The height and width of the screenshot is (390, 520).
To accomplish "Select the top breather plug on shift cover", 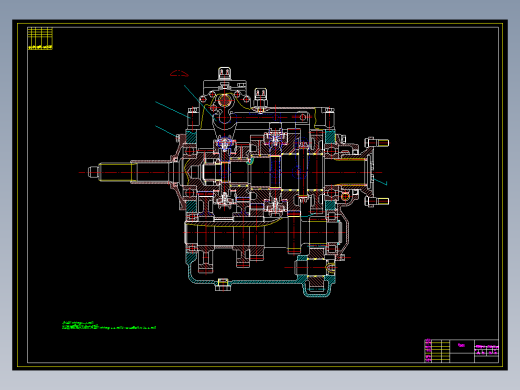I will pos(224,73).
